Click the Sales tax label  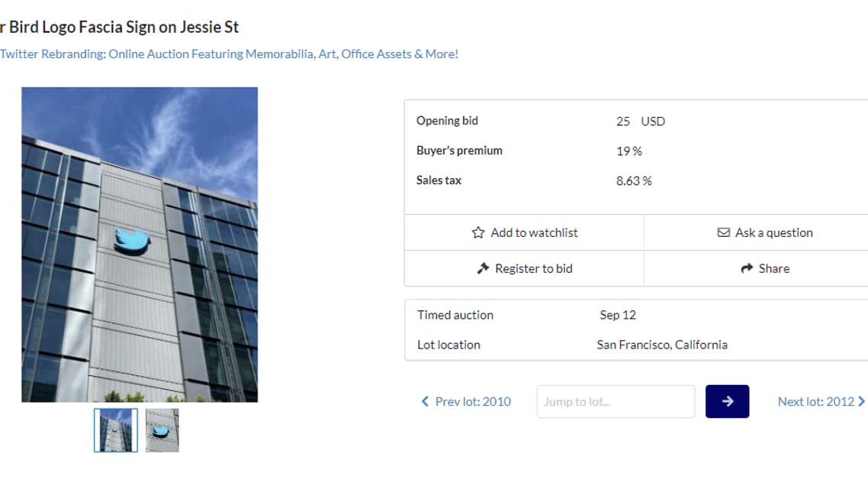438,180
